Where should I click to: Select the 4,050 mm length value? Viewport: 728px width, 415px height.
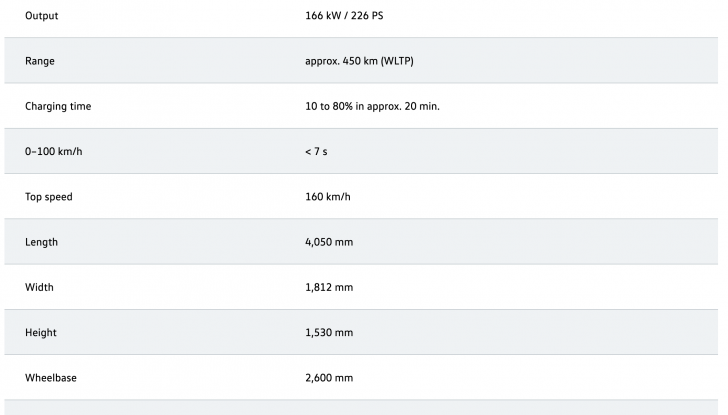point(329,242)
